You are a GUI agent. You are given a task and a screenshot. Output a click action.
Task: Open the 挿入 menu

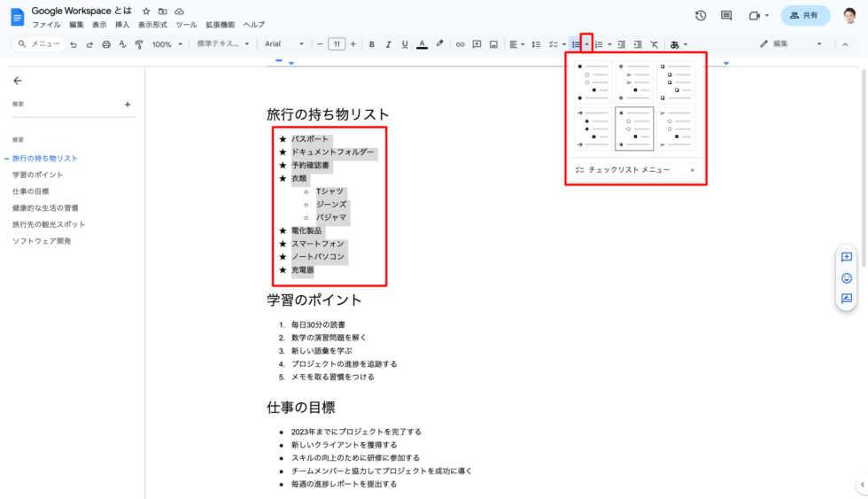click(x=122, y=25)
